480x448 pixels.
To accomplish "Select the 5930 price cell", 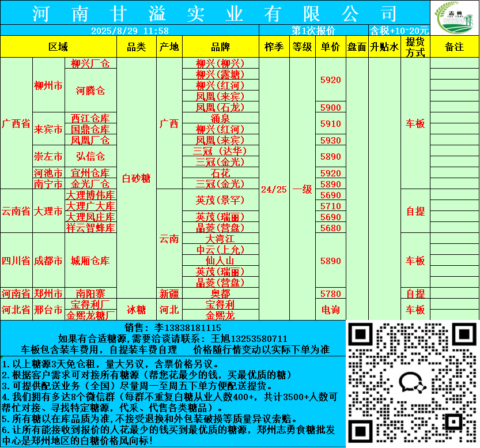I will pyautogui.click(x=330, y=140).
